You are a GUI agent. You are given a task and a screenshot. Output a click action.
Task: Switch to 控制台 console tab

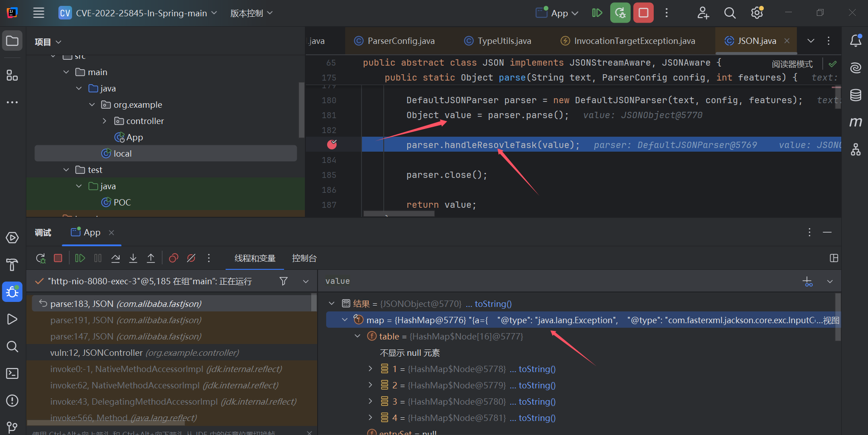pyautogui.click(x=304, y=258)
